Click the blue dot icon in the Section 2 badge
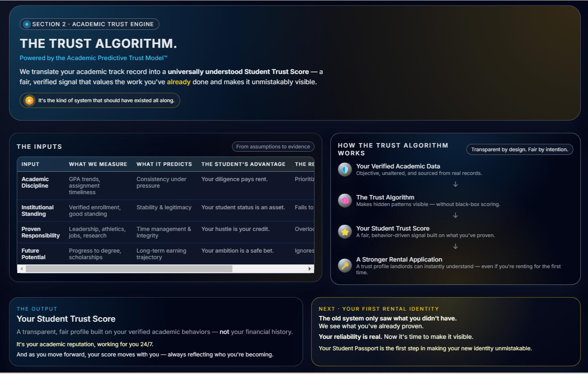Image resolution: width=588 pixels, height=374 pixels. pos(27,24)
